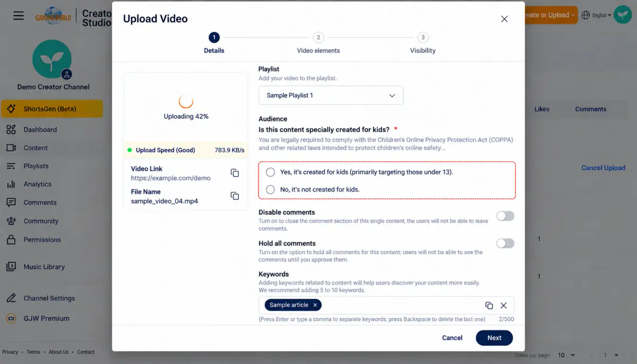Toggle Hold all comments switch
The height and width of the screenshot is (364, 637).
click(x=505, y=243)
